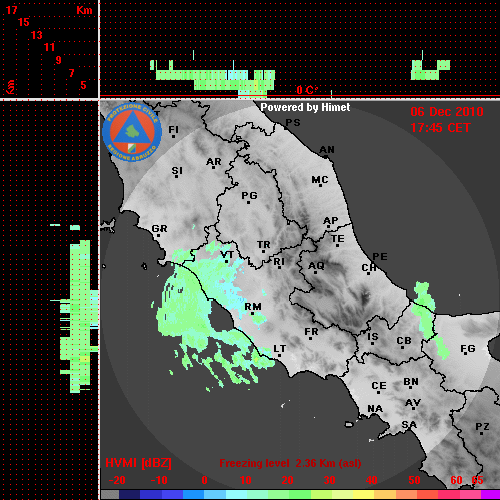Click the Powered by Himet text
500x500 pixels.
point(305,107)
